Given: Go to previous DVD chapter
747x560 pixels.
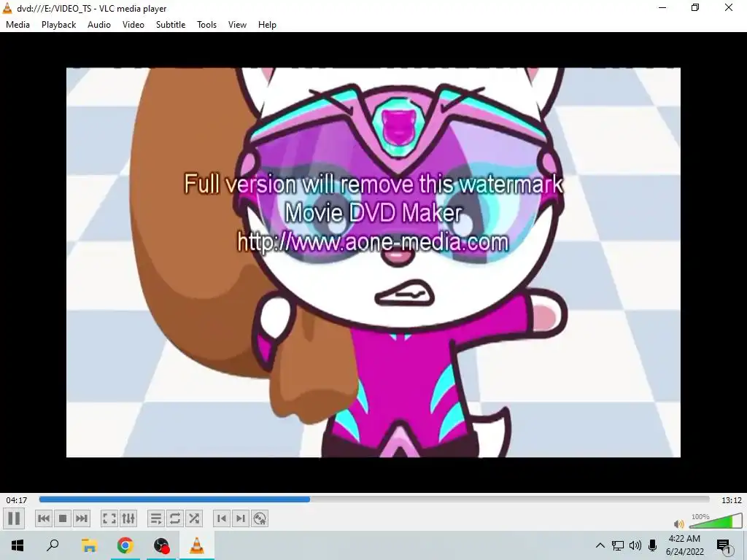Looking at the screenshot, I should coord(222,518).
